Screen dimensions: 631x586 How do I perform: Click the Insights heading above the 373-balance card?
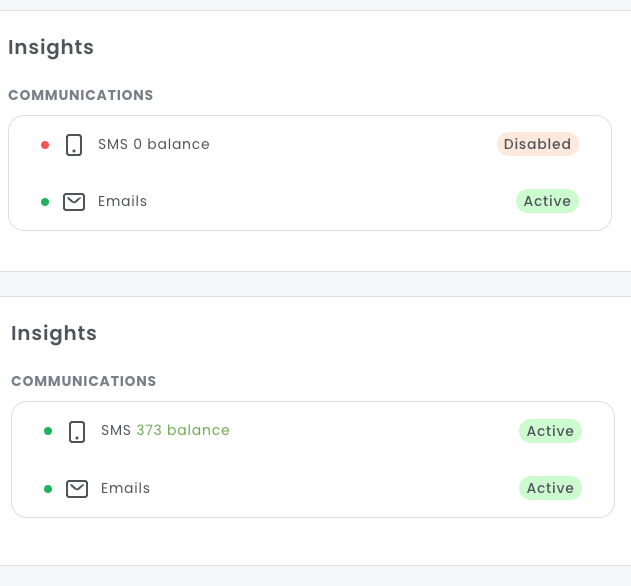(x=54, y=333)
